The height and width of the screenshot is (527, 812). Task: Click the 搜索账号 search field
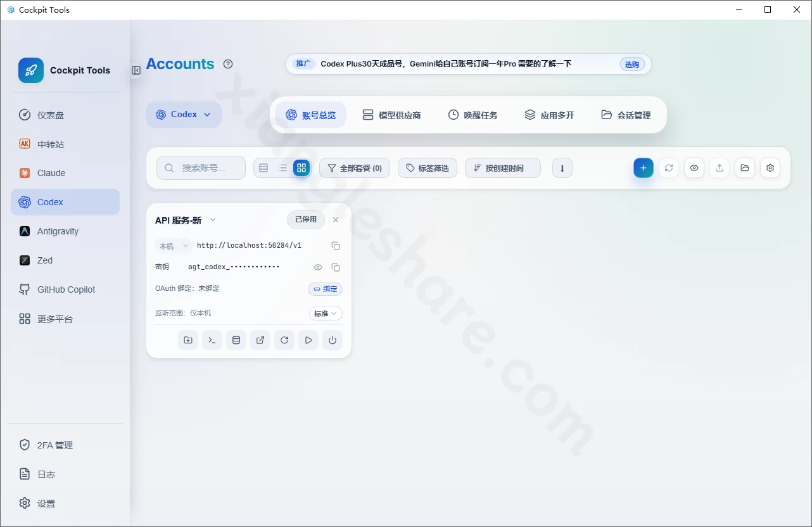coord(201,168)
